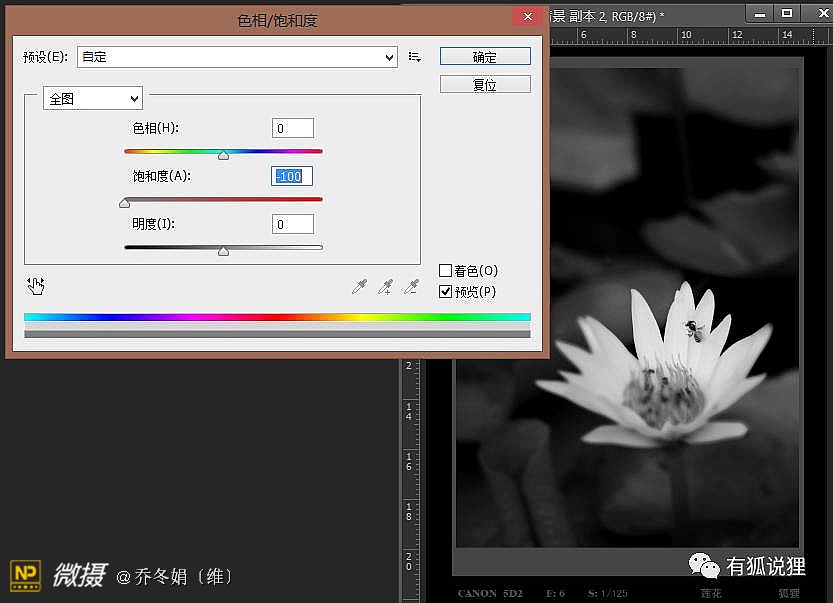Screen dimensions: 833x603
Task: Click the 确定 button to confirm
Action: [485, 57]
